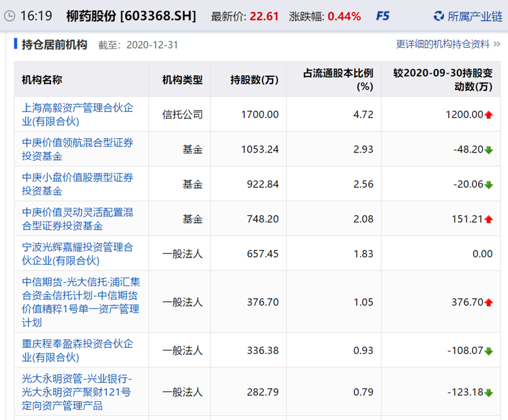This screenshot has width=508, height=420.
Task: Open 更详细的机构持仓资料 detailed holdings link
Action: pyautogui.click(x=443, y=44)
